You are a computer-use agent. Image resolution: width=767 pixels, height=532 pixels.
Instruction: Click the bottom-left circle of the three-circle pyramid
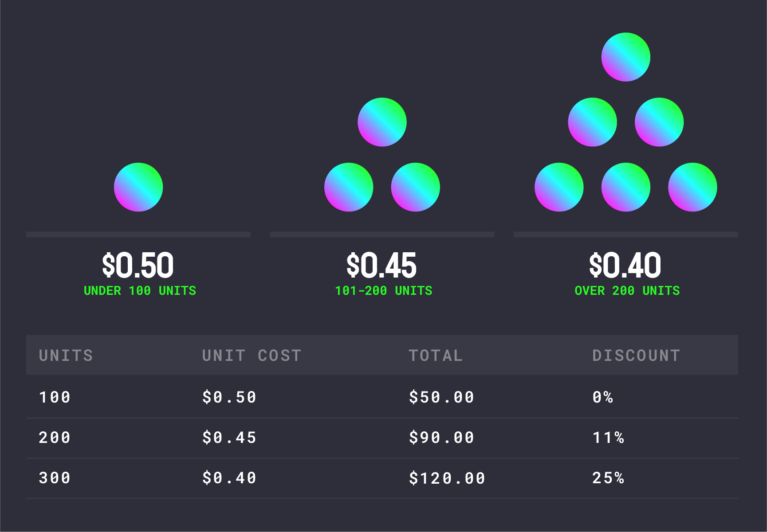[349, 187]
